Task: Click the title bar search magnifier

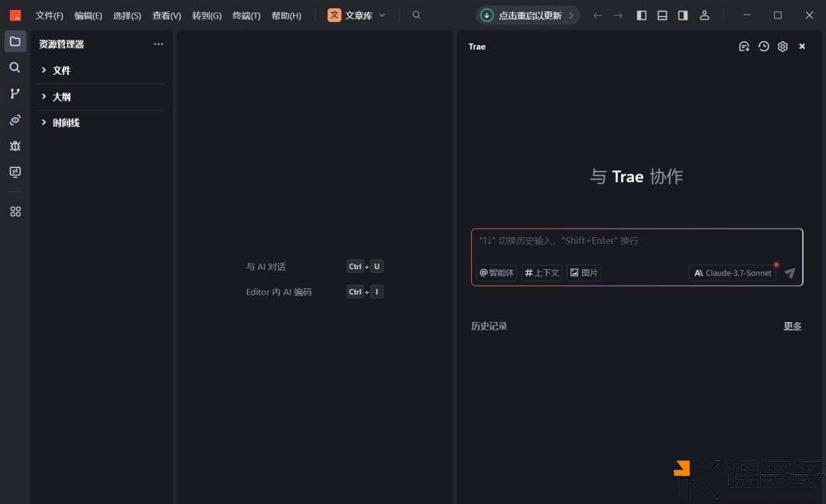Action: (x=416, y=15)
